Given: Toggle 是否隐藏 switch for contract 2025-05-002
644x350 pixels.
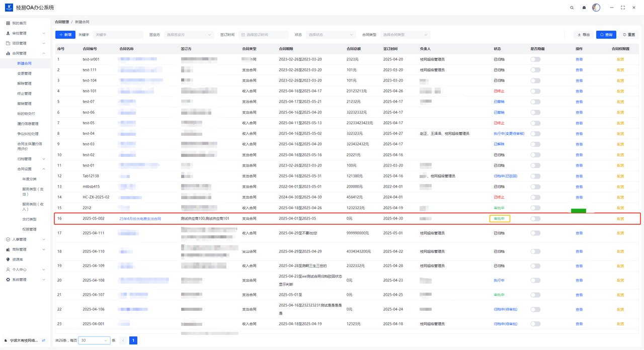Looking at the screenshot, I should click(x=535, y=219).
